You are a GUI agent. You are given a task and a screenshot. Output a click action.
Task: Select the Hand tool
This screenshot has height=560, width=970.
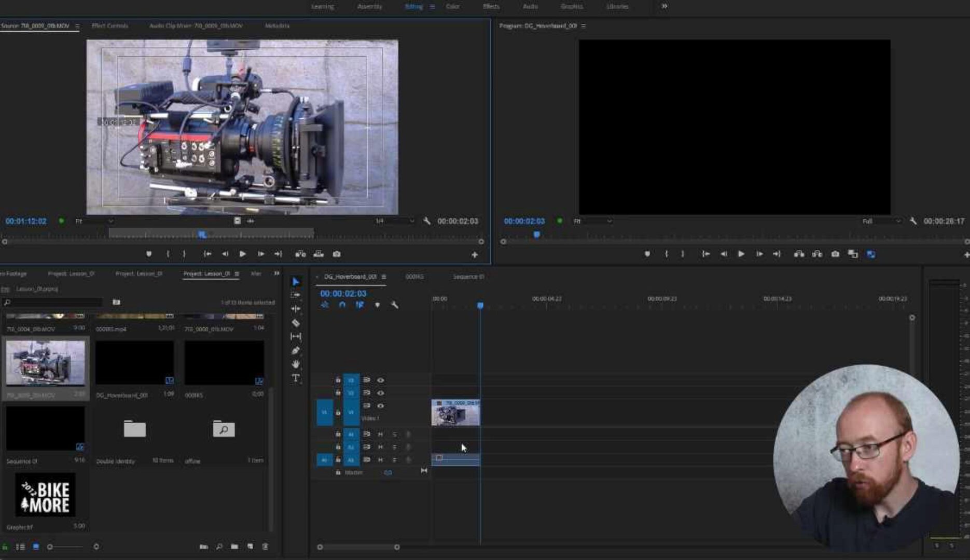296,363
